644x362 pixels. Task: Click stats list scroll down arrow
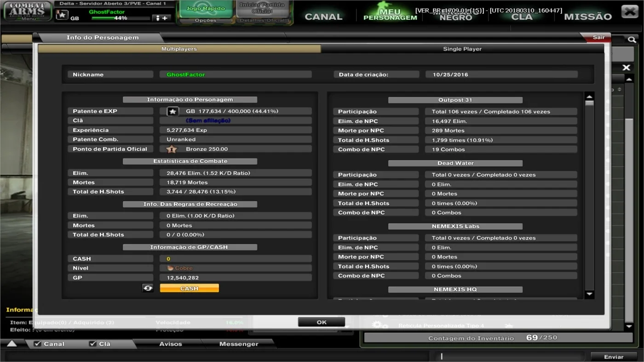click(x=589, y=294)
